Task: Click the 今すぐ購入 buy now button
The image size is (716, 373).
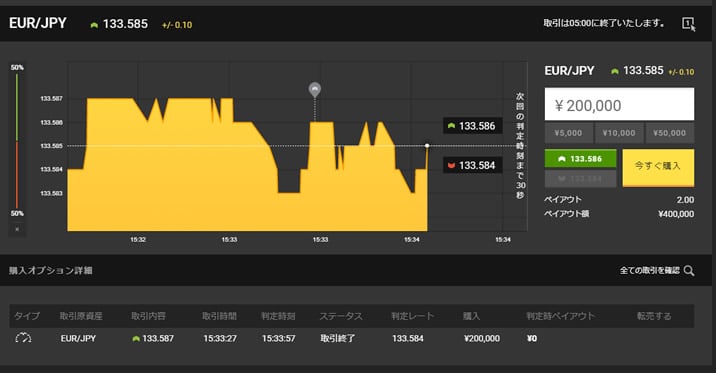Action: point(658,167)
